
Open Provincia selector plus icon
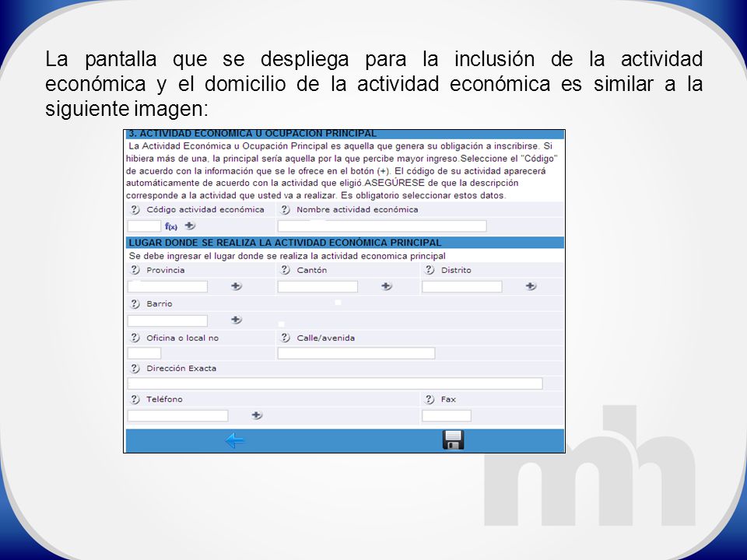237,286
